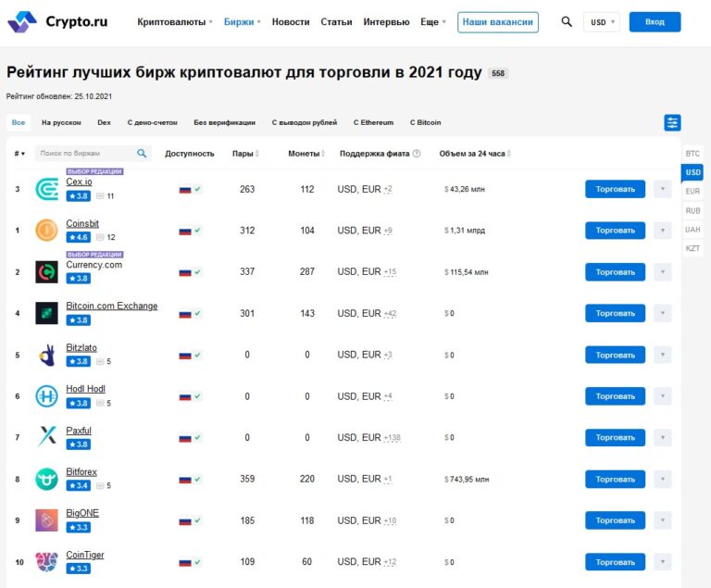Expand Cex.io row details arrow
The width and height of the screenshot is (711, 588).
tap(663, 189)
